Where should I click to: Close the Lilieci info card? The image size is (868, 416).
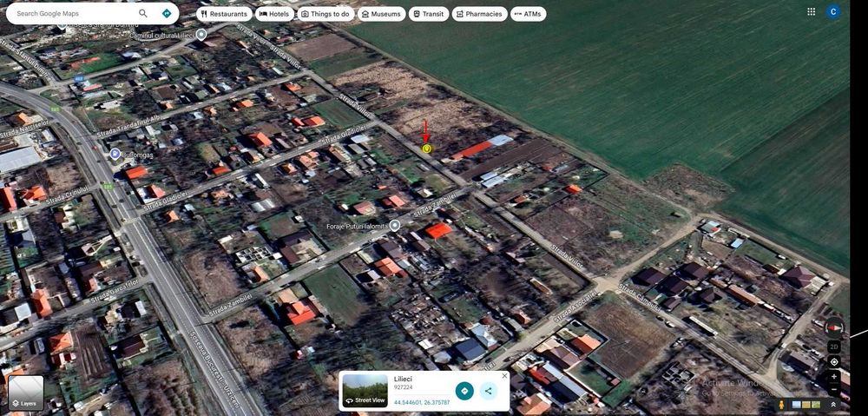pos(504,375)
